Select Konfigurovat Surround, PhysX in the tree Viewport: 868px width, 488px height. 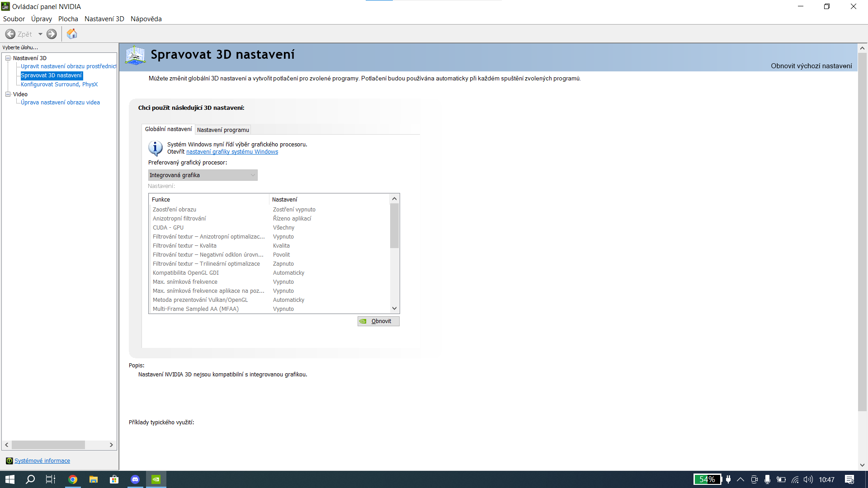(x=59, y=84)
